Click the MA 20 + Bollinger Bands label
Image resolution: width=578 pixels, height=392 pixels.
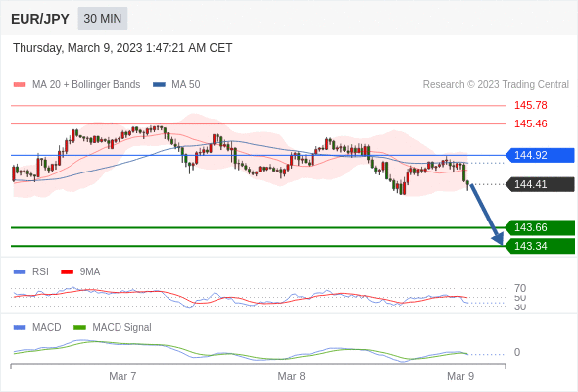[86, 85]
